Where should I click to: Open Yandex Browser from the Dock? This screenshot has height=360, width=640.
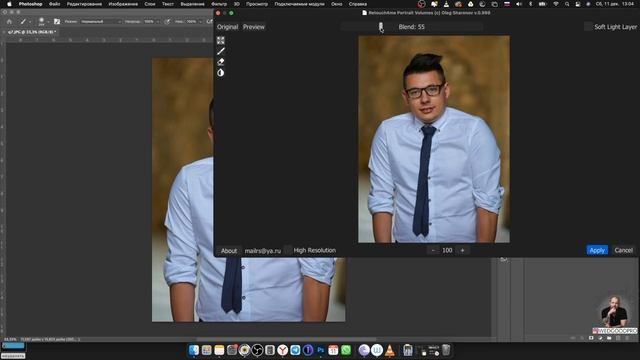pyautogui.click(x=282, y=350)
